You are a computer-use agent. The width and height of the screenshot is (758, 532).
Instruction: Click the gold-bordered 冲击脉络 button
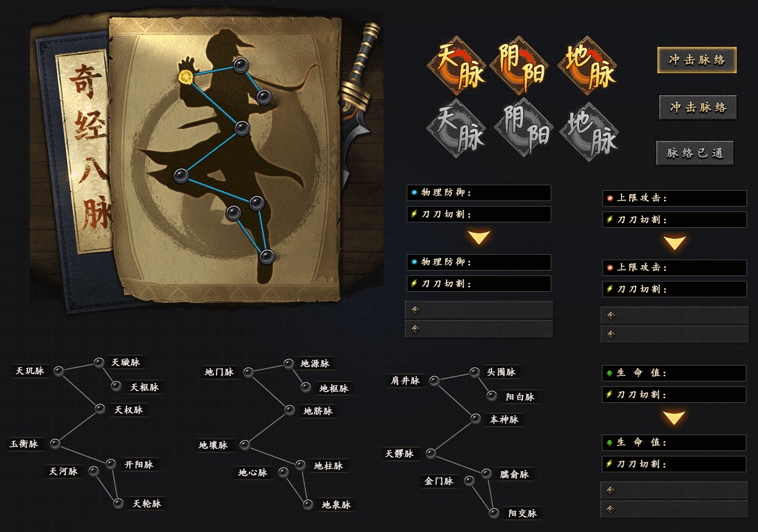(x=697, y=60)
